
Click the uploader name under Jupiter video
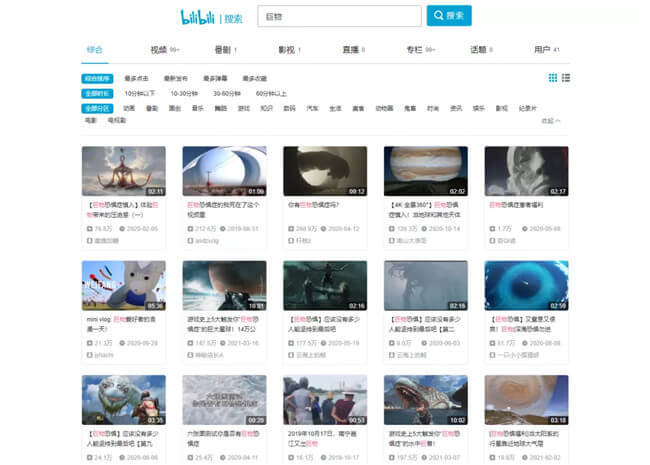tap(412, 240)
